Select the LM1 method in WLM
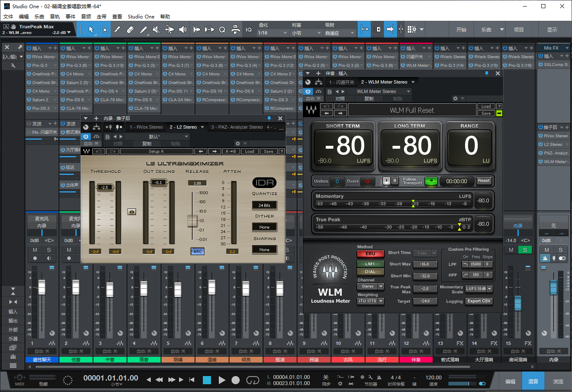Viewport: 572px width, 392px height. point(370,264)
